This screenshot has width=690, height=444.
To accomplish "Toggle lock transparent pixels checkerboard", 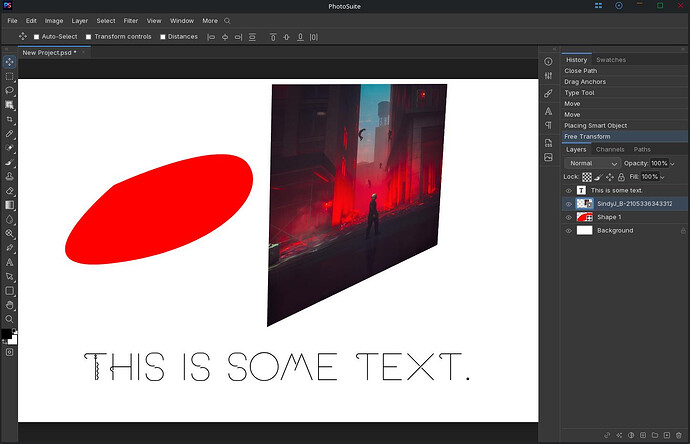I will point(587,177).
